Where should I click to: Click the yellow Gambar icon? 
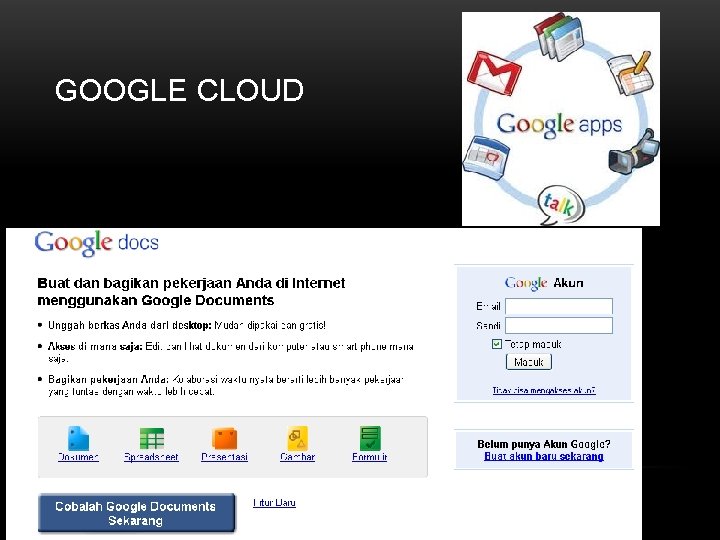(x=298, y=438)
